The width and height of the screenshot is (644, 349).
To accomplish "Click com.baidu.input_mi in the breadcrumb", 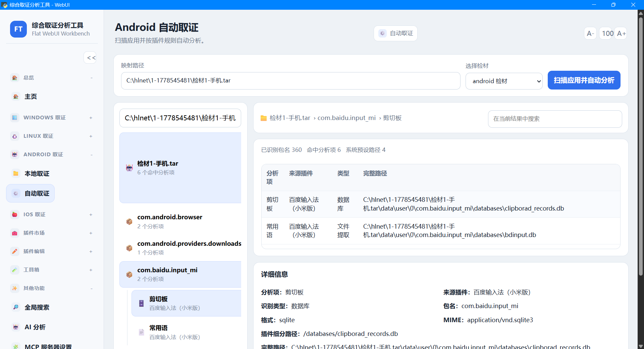I will (x=346, y=118).
